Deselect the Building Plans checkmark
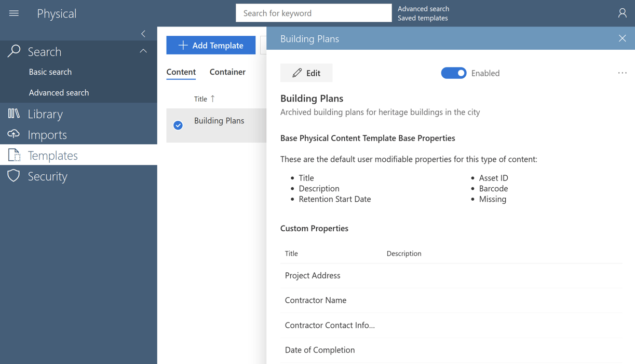This screenshot has height=364, width=635. [x=178, y=125]
